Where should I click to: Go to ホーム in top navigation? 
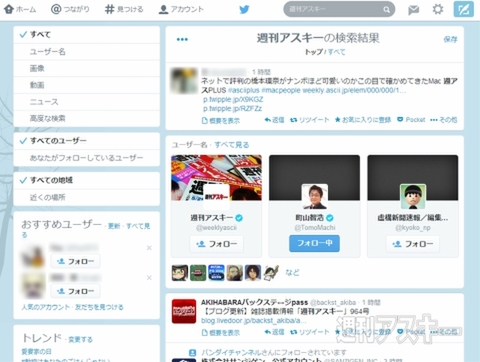pos(20,9)
